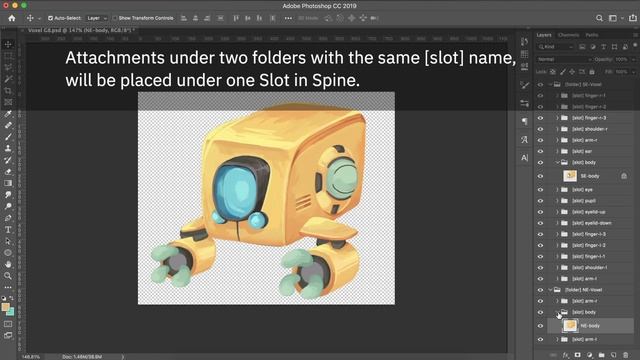Select the SE-body layer thumbnail

coord(570,176)
